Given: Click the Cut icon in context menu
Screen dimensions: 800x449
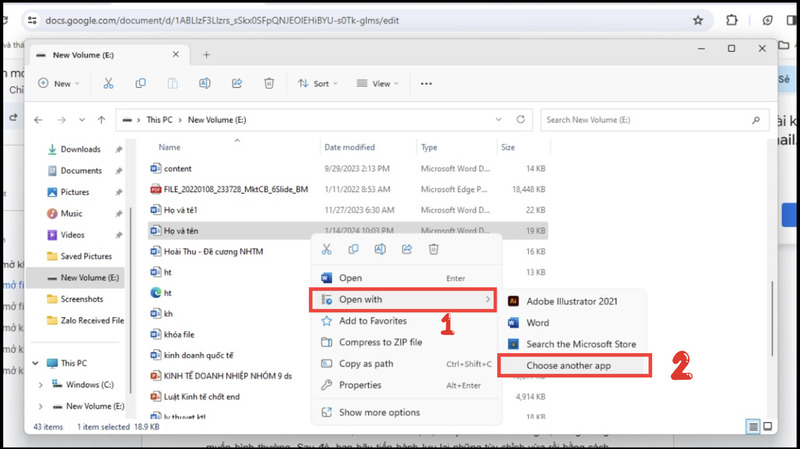Looking at the screenshot, I should click(327, 249).
